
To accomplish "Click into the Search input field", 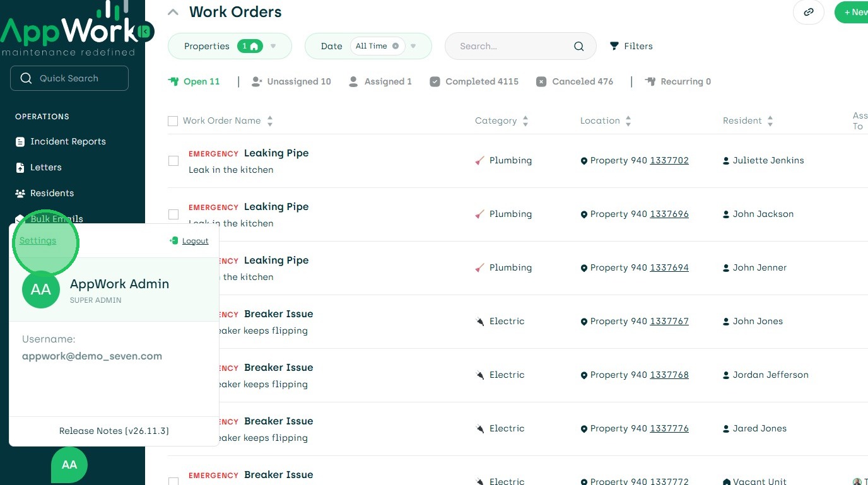I will (x=520, y=46).
